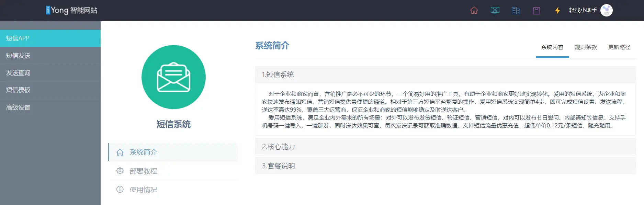Expand the 2.核心能力 section
644x205 pixels.
tap(445, 147)
